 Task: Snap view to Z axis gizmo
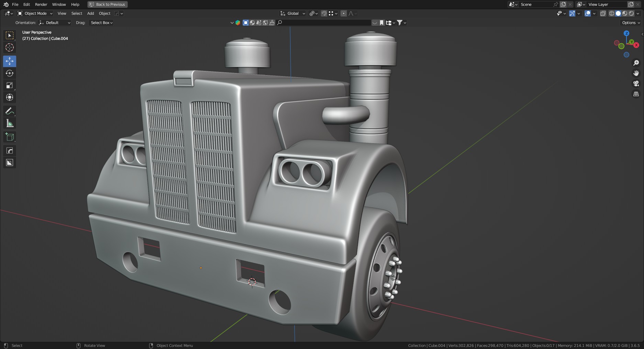pyautogui.click(x=626, y=33)
